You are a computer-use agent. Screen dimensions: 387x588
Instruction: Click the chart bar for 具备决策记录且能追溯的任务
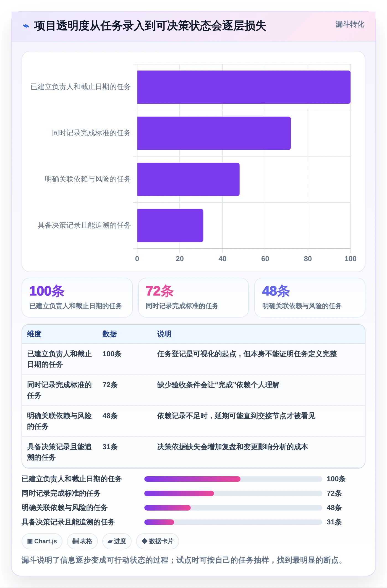pos(170,225)
